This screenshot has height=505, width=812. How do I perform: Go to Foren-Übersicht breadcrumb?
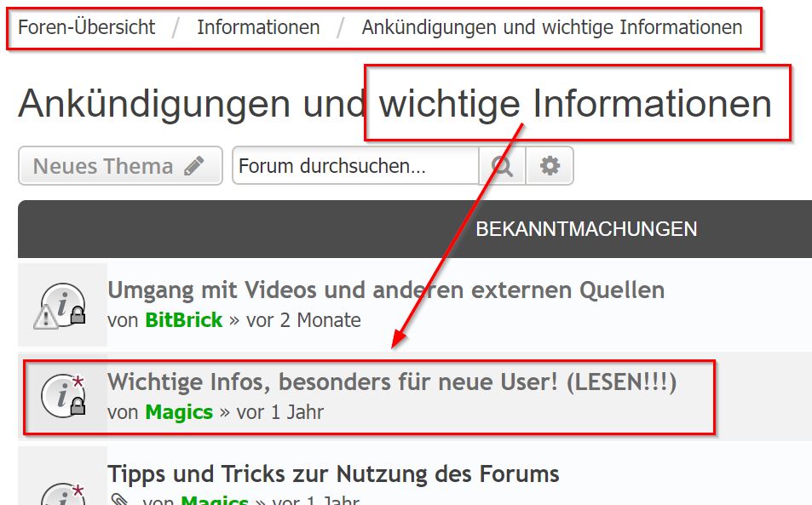tap(87, 27)
